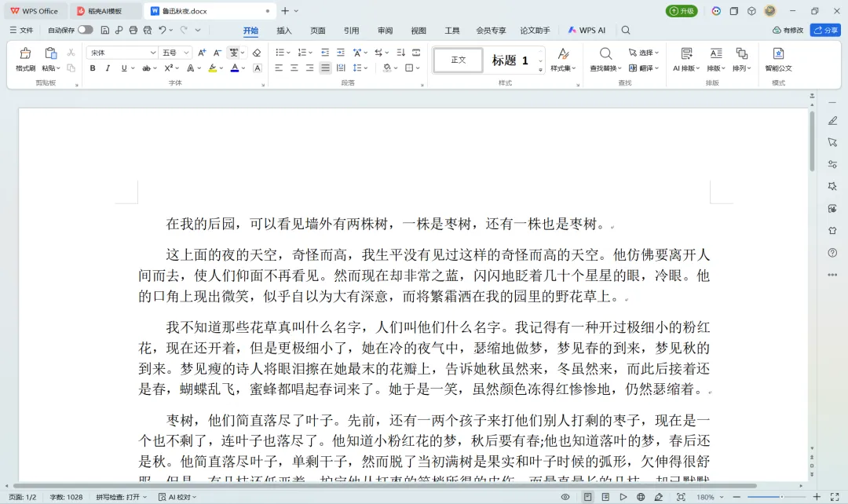The height and width of the screenshot is (504, 848).
Task: Switch to web layout globe icon
Action: pos(641,497)
